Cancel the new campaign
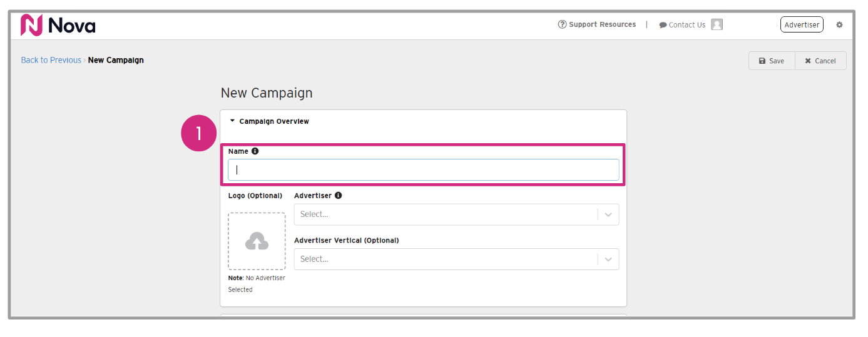868x337 pixels. (820, 61)
